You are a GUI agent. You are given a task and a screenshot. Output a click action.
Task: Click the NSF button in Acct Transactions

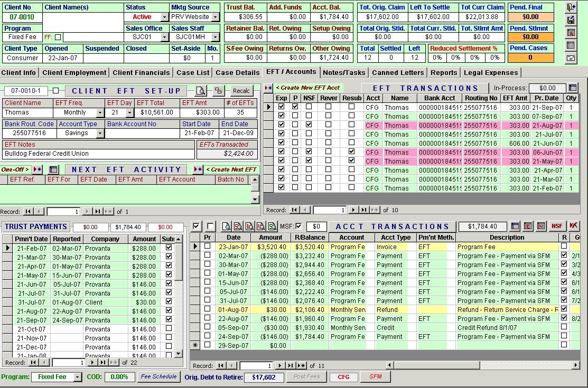557,226
